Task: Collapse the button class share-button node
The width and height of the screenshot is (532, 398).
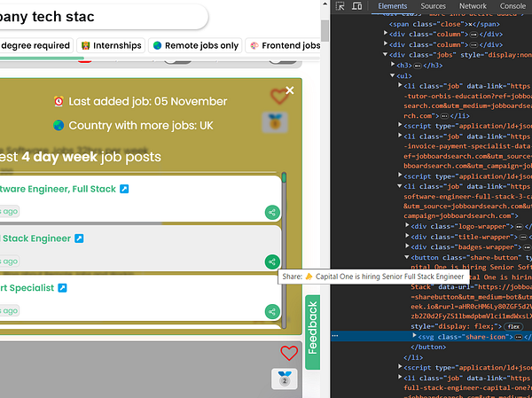Action: tap(407, 257)
